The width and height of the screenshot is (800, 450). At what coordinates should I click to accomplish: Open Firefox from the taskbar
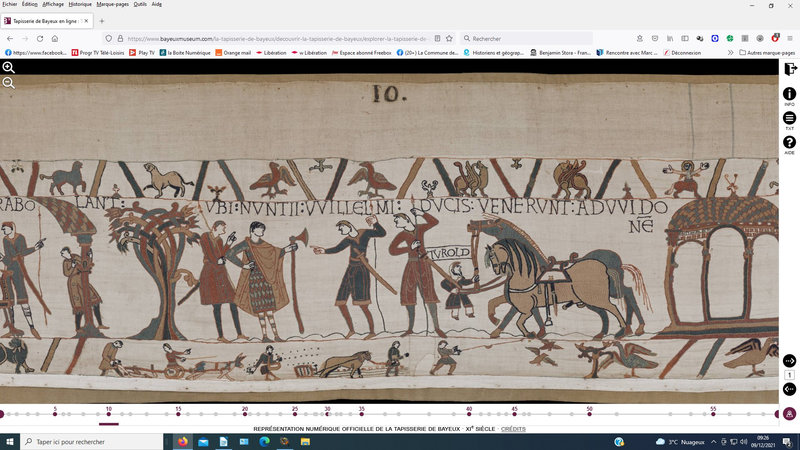183,442
